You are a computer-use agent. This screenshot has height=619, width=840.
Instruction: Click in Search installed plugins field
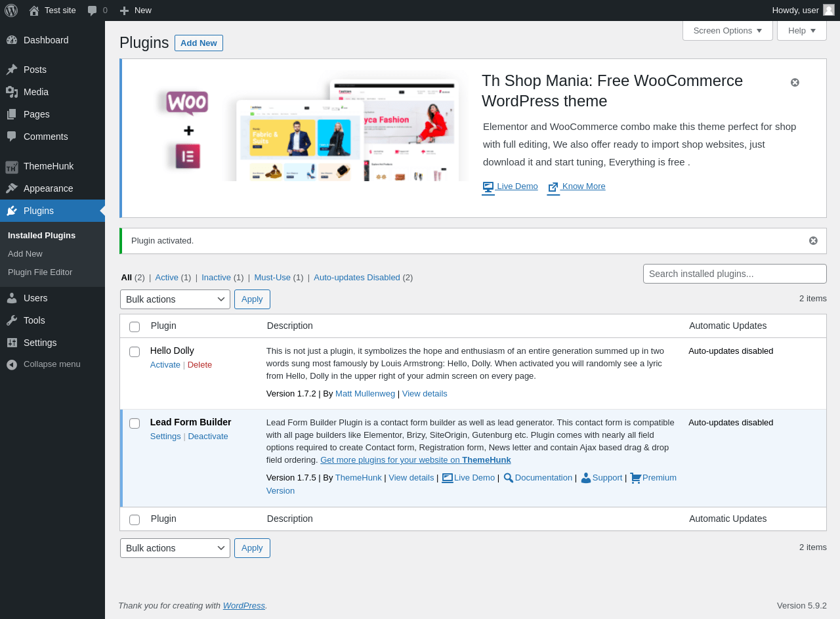tap(735, 274)
